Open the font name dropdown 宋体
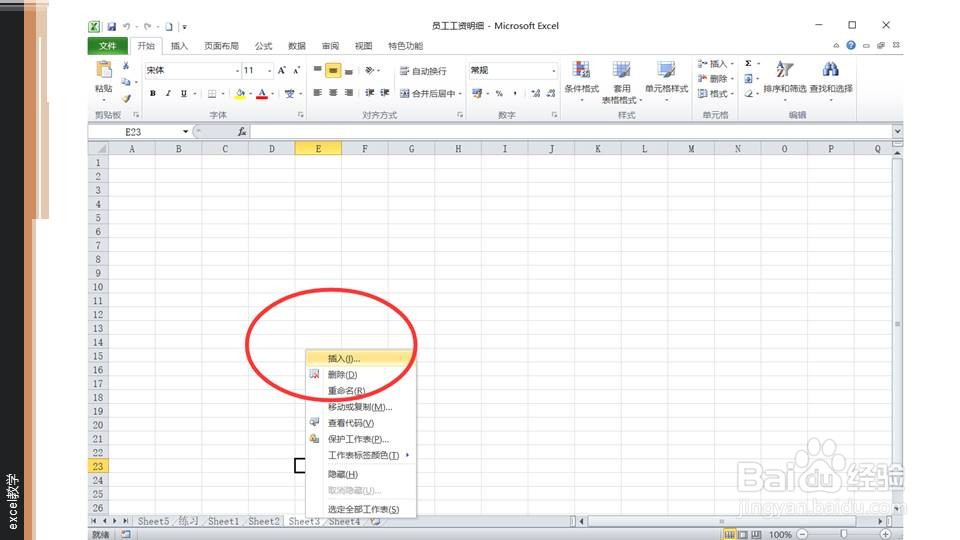960x540 pixels. [237, 71]
